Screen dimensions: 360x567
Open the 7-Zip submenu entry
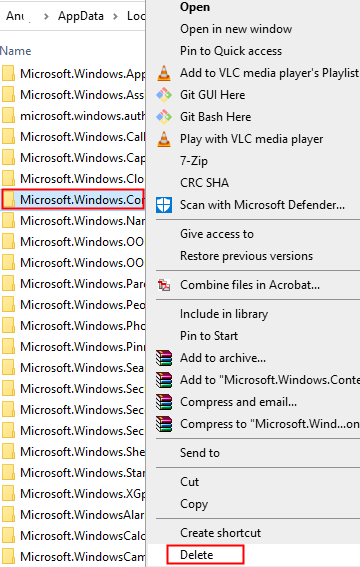click(x=194, y=161)
